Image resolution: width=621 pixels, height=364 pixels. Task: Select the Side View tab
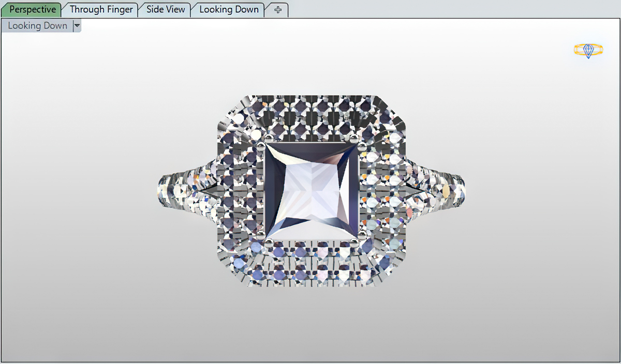166,10
